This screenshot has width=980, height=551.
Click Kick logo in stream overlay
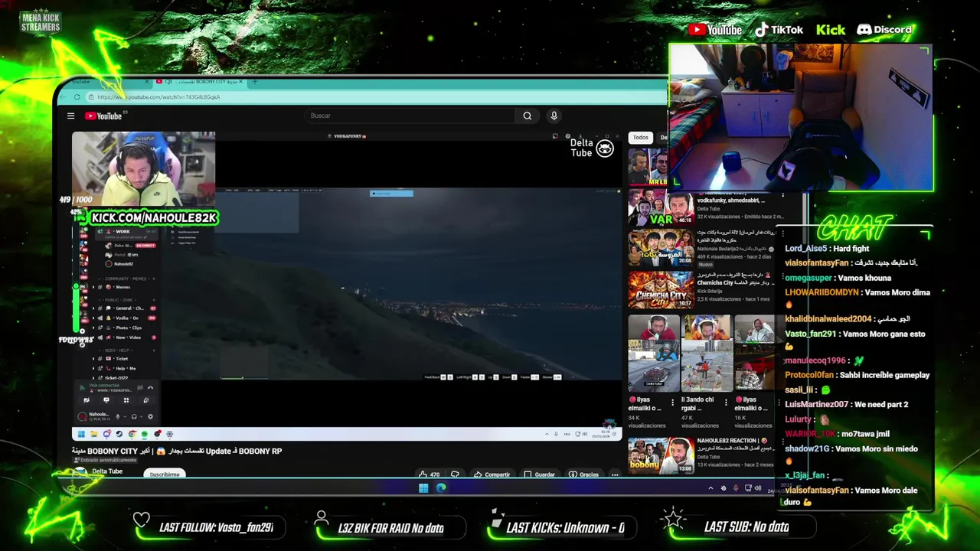[830, 30]
